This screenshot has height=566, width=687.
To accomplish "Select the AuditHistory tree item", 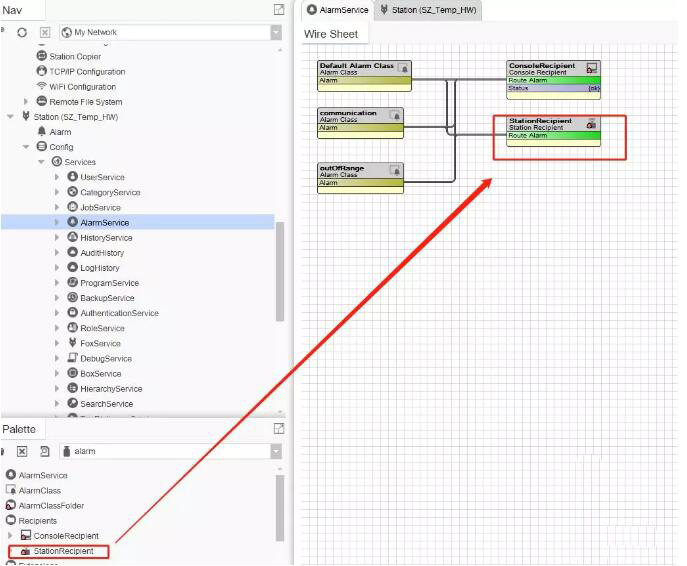I will (102, 253).
